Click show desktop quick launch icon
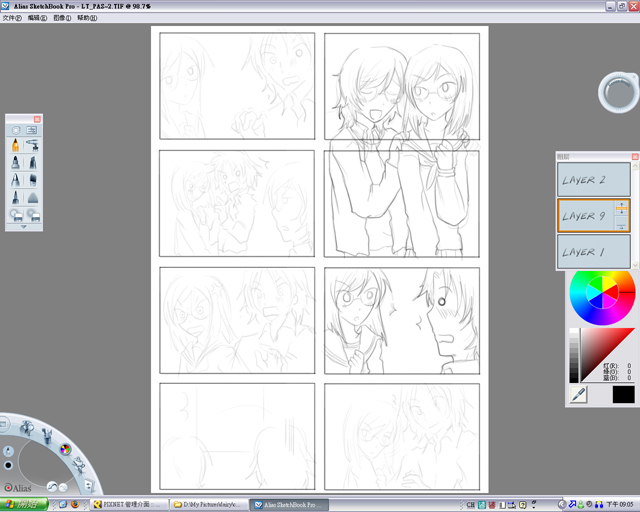The width and height of the screenshot is (640, 512). (63, 505)
